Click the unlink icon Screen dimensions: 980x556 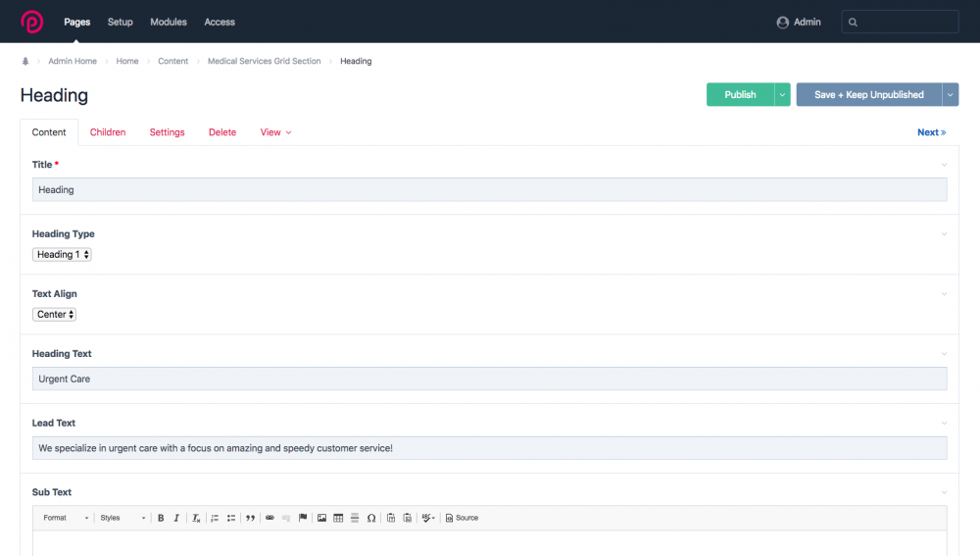coord(286,518)
